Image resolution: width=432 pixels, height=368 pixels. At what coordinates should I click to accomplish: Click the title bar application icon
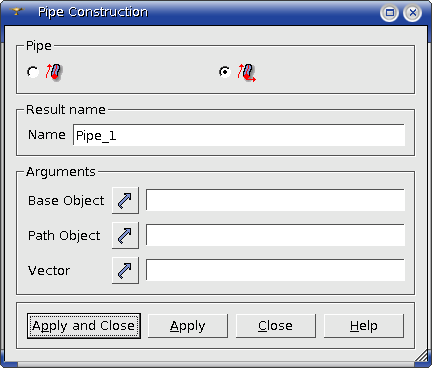17,12
